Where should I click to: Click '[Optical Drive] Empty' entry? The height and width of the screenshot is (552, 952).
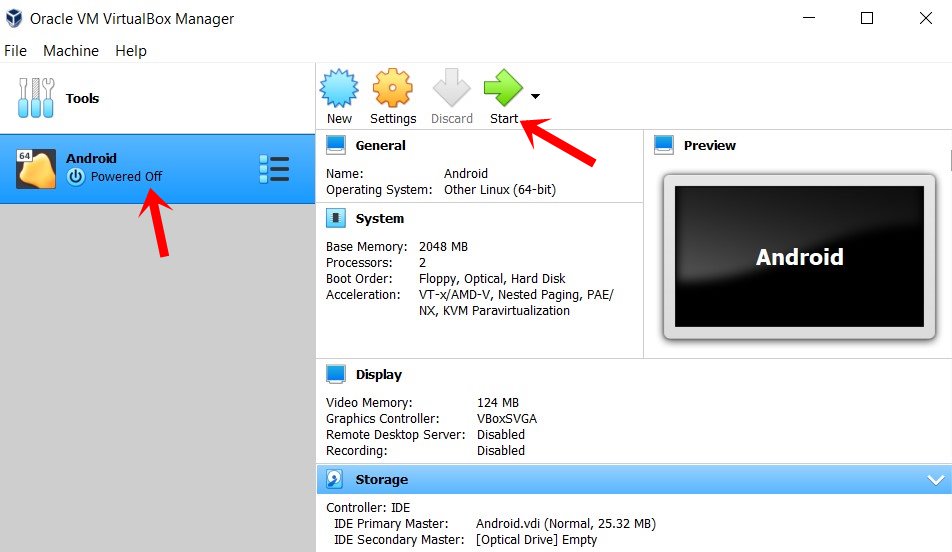537,540
